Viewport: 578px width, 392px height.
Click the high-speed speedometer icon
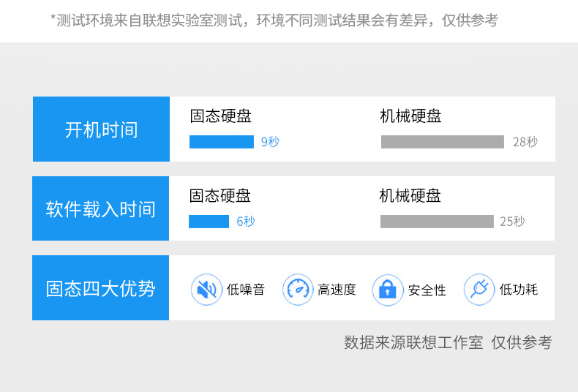pyautogui.click(x=298, y=289)
